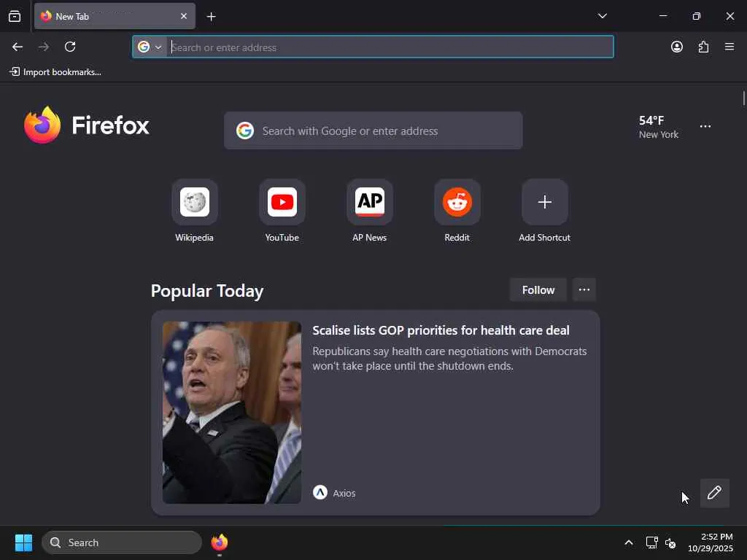Select the New Tab tab
The height and width of the screenshot is (560, 747).
click(x=115, y=16)
